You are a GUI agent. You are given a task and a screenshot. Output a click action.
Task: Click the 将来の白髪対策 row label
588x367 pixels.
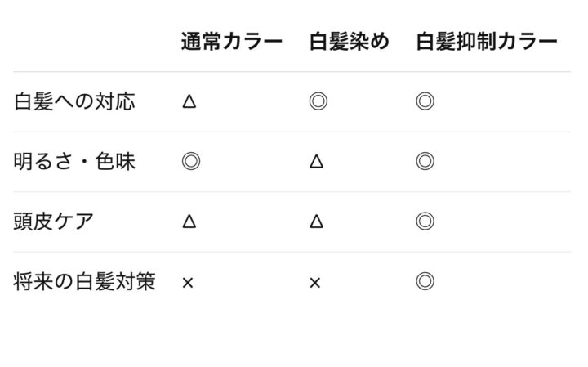click(85, 282)
